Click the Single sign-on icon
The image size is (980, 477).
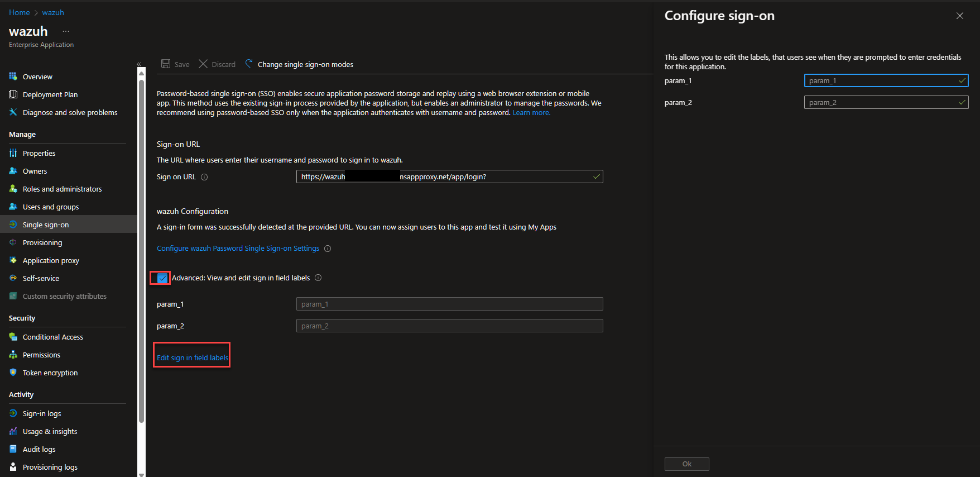click(13, 225)
